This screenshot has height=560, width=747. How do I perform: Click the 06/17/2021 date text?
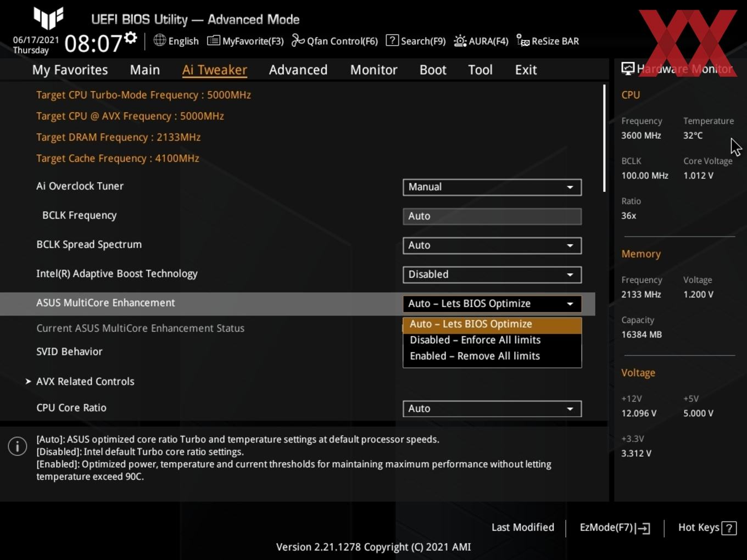[36, 40]
